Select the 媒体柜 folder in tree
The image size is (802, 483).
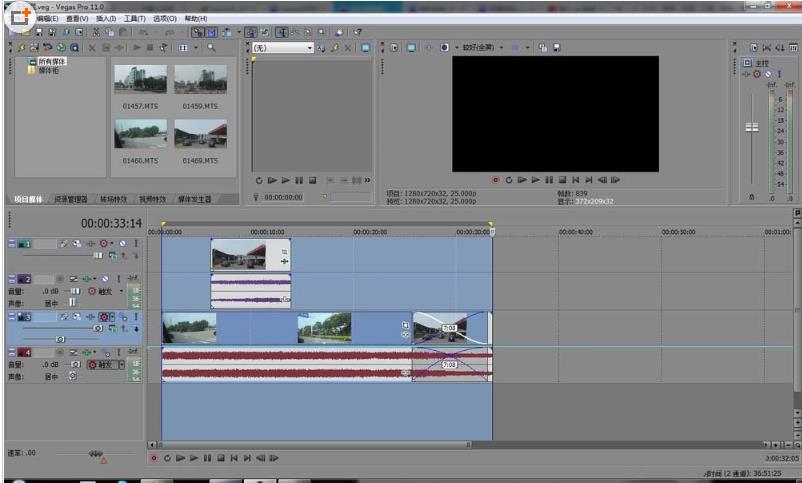(x=47, y=70)
